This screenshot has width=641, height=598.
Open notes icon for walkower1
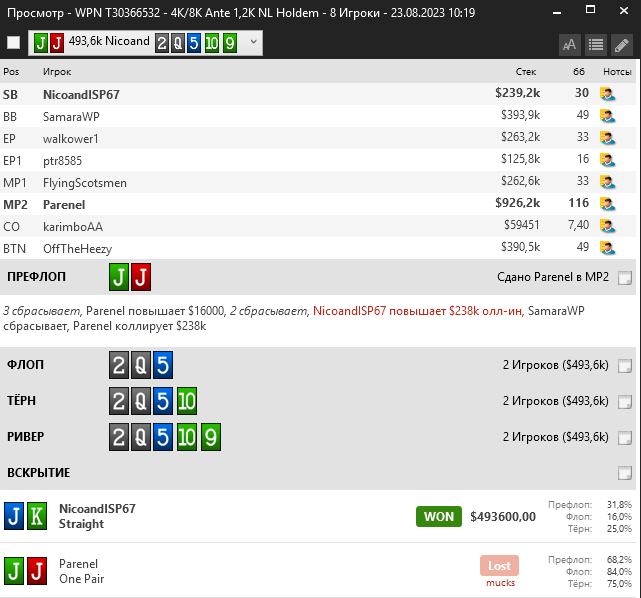pos(607,138)
